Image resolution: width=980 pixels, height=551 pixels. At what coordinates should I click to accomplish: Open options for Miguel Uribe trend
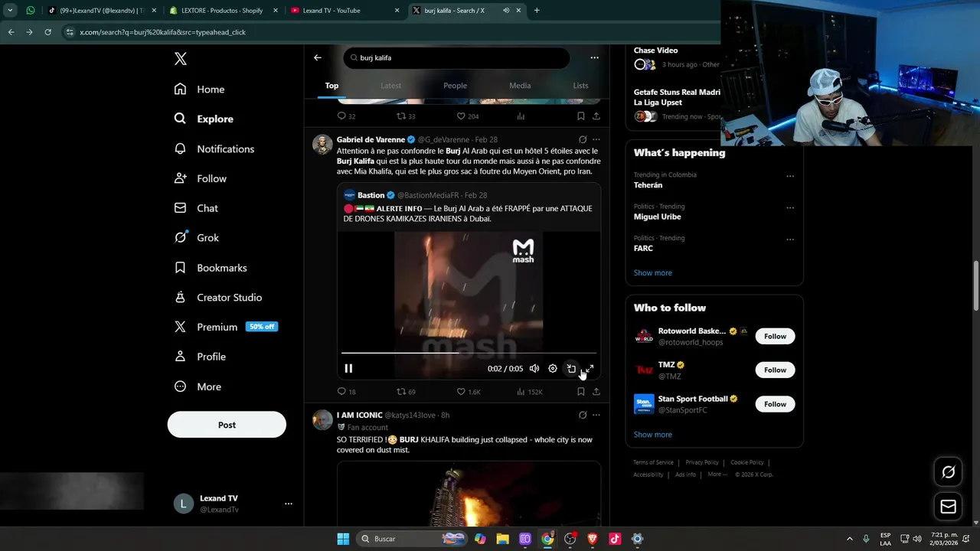point(790,207)
